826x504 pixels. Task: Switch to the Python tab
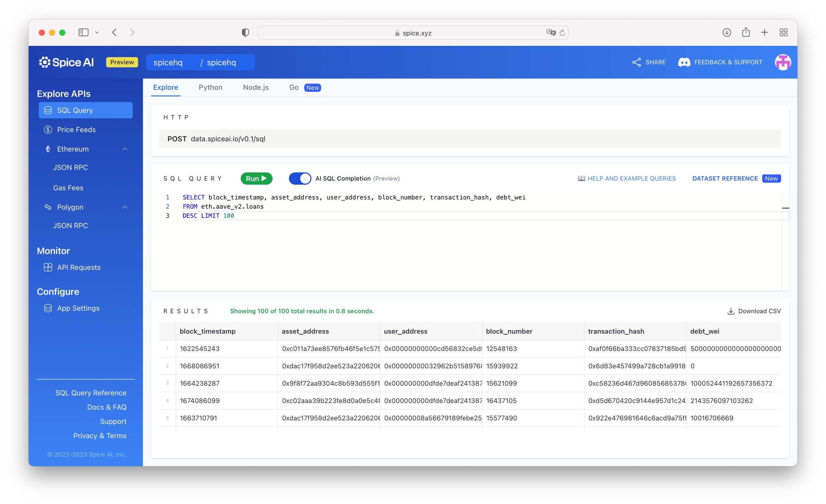pos(210,87)
